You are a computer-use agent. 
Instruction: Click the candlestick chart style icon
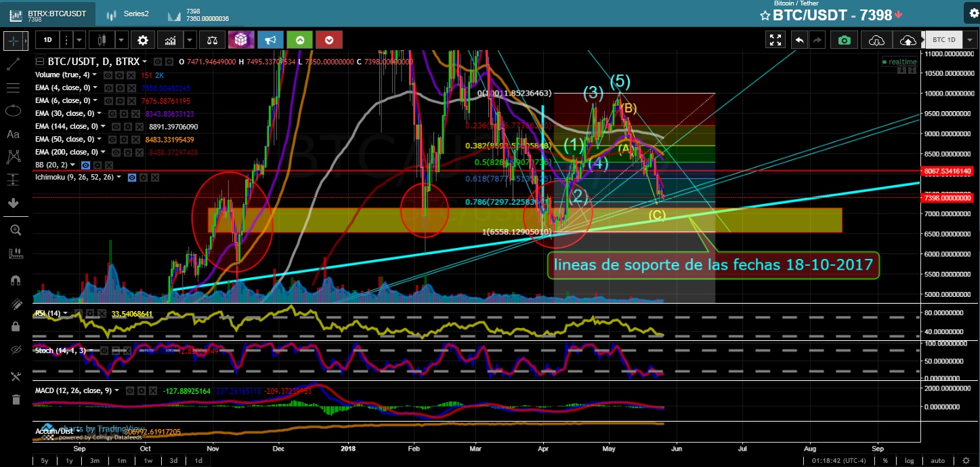pos(102,40)
